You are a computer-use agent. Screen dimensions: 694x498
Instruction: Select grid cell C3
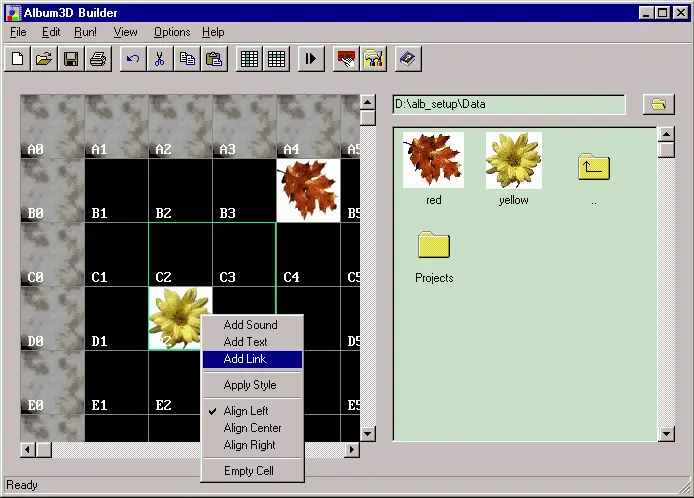tap(244, 254)
